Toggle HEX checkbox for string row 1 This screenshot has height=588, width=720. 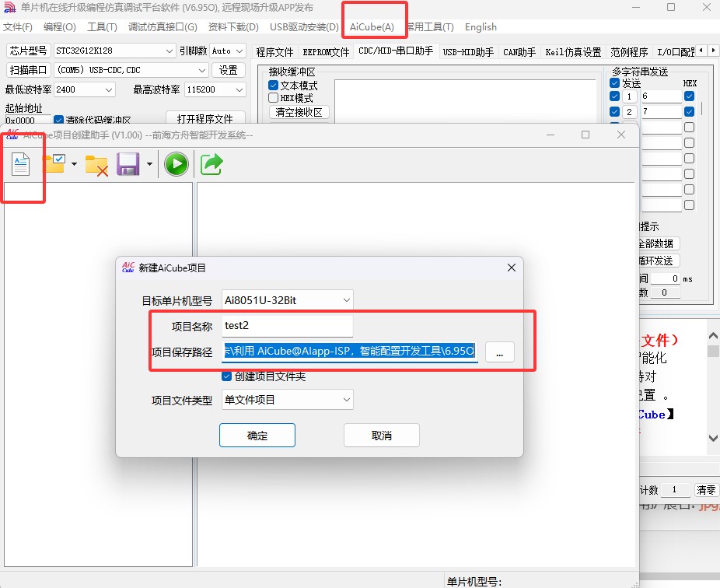click(689, 96)
